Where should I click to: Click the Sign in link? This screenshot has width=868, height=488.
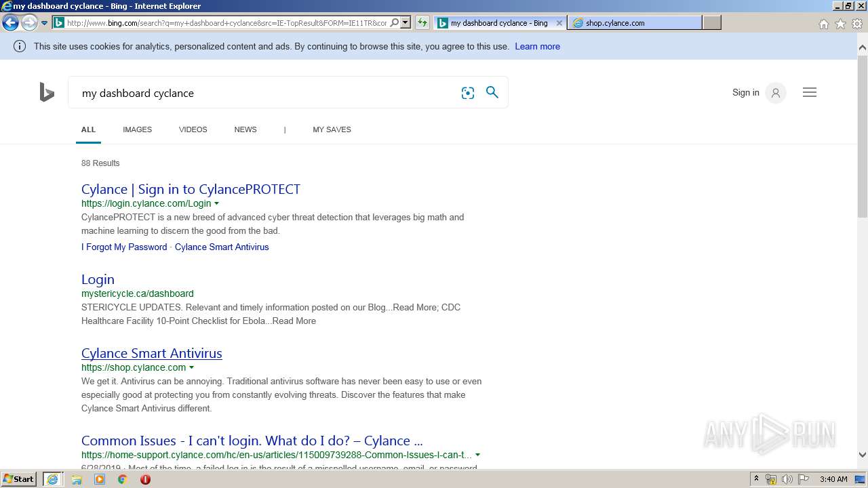745,92
